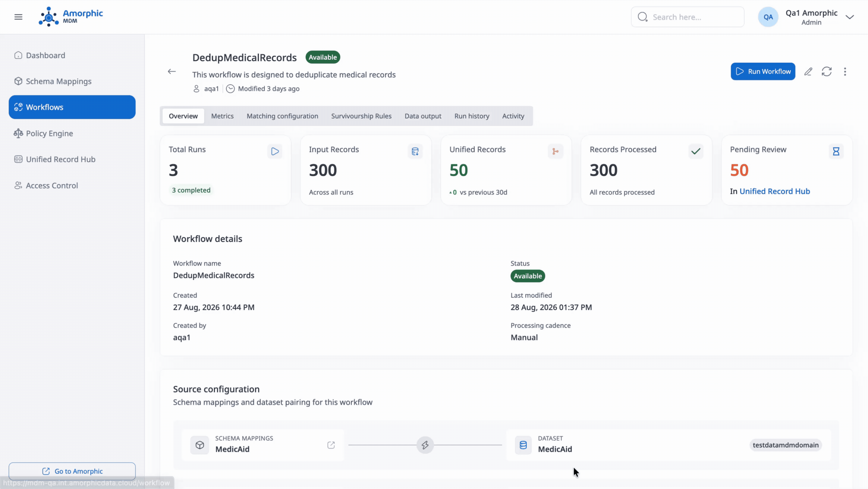Click the 28 Aug, 2026 01:37 PM value
868x489 pixels.
[x=551, y=307]
